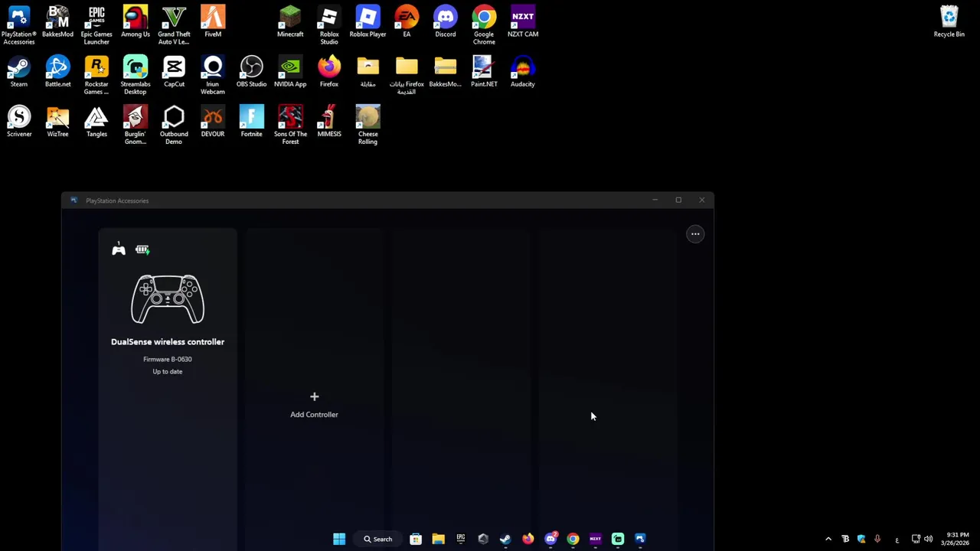
Task: Select the Fortnite desktop icon
Action: [x=251, y=121]
